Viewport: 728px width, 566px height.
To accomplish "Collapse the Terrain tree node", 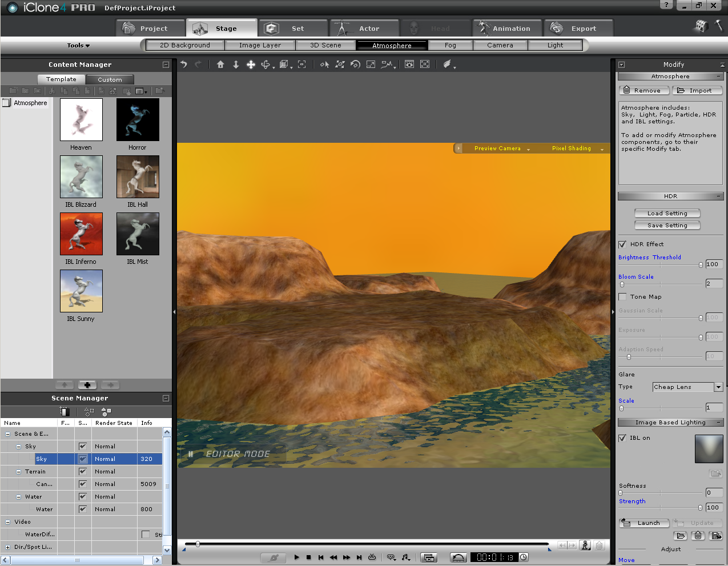I will pos(18,472).
